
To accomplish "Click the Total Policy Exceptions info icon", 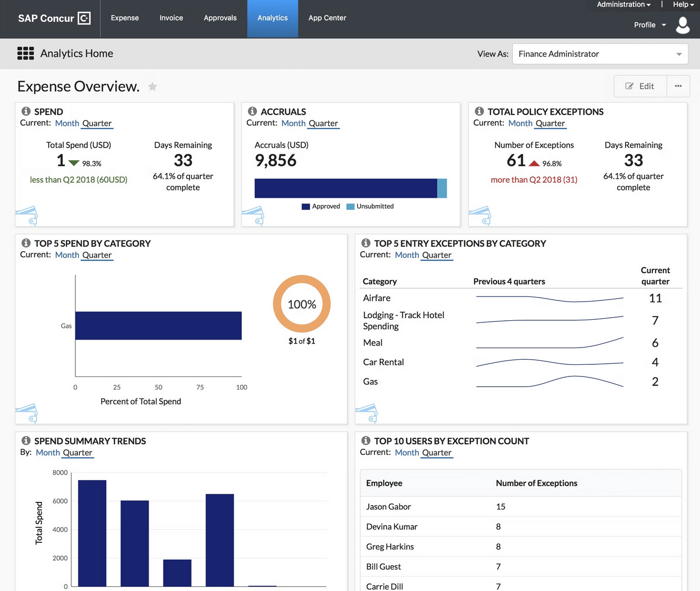I will pyautogui.click(x=479, y=111).
